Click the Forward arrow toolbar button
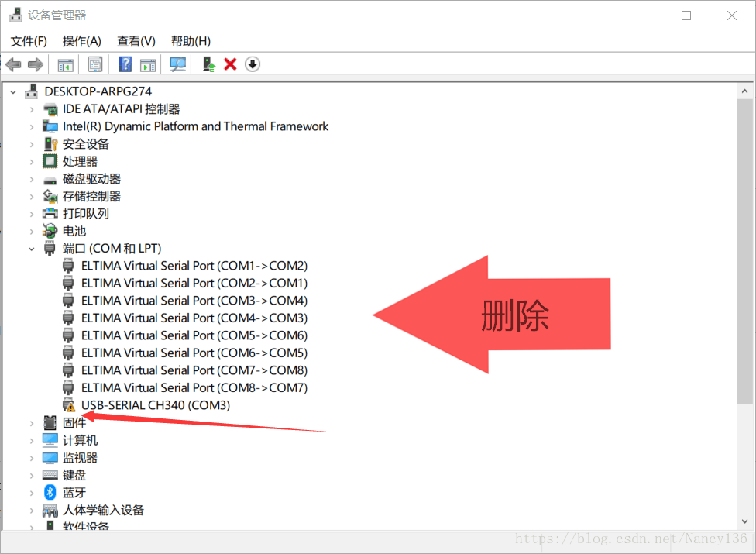 pos(35,64)
